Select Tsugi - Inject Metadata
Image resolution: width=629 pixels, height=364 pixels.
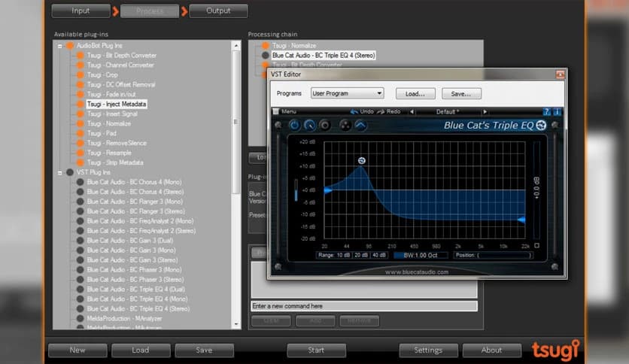[x=117, y=105]
